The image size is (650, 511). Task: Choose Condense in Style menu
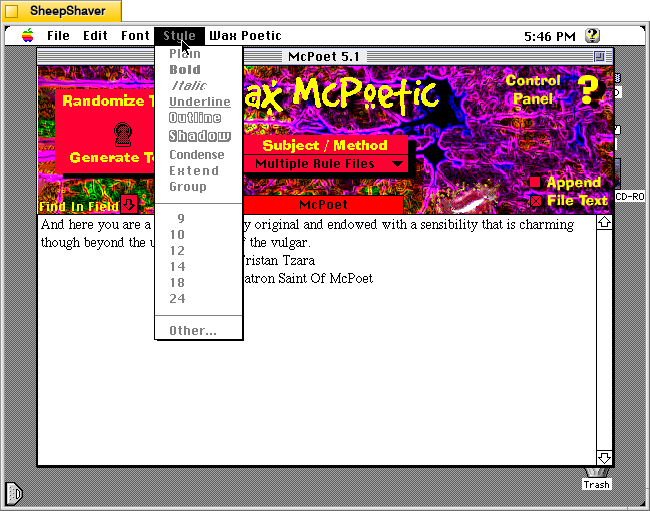[x=199, y=155]
